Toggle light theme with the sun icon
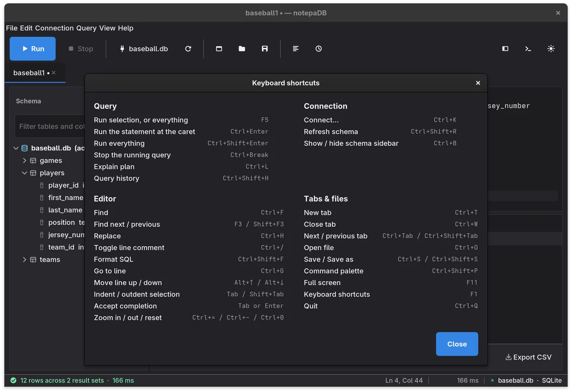The image size is (572, 392). click(x=551, y=49)
